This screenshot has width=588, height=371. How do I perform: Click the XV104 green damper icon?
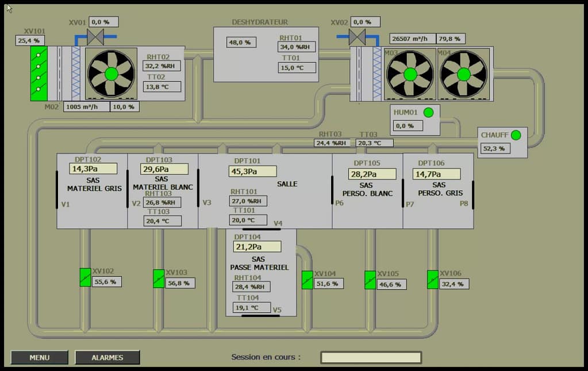pos(308,280)
